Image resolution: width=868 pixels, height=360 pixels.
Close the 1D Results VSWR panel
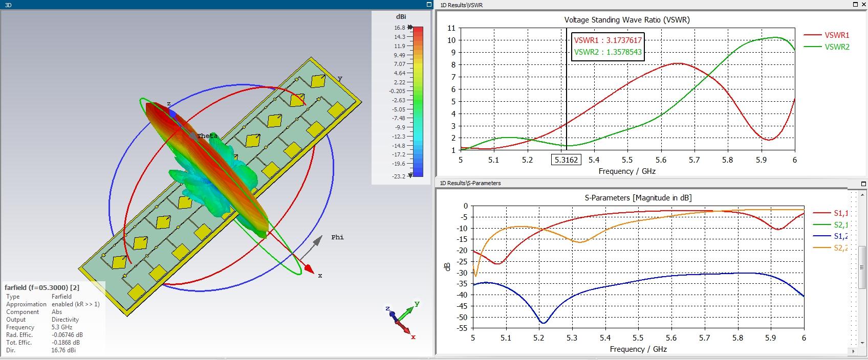point(864,5)
